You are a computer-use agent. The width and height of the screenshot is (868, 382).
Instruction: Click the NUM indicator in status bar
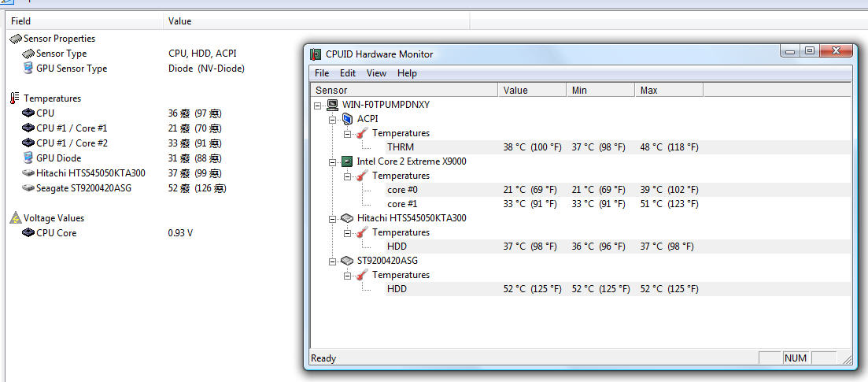[x=796, y=358]
